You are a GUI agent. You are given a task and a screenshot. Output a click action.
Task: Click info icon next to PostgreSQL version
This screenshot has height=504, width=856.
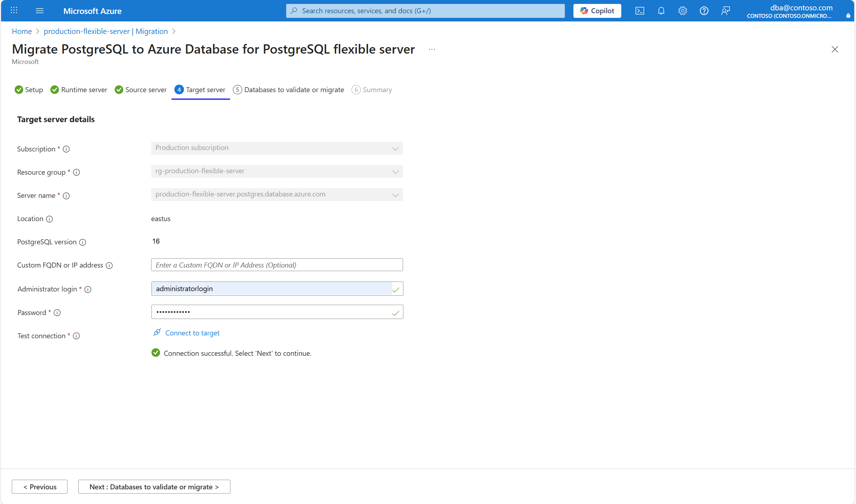coord(83,242)
